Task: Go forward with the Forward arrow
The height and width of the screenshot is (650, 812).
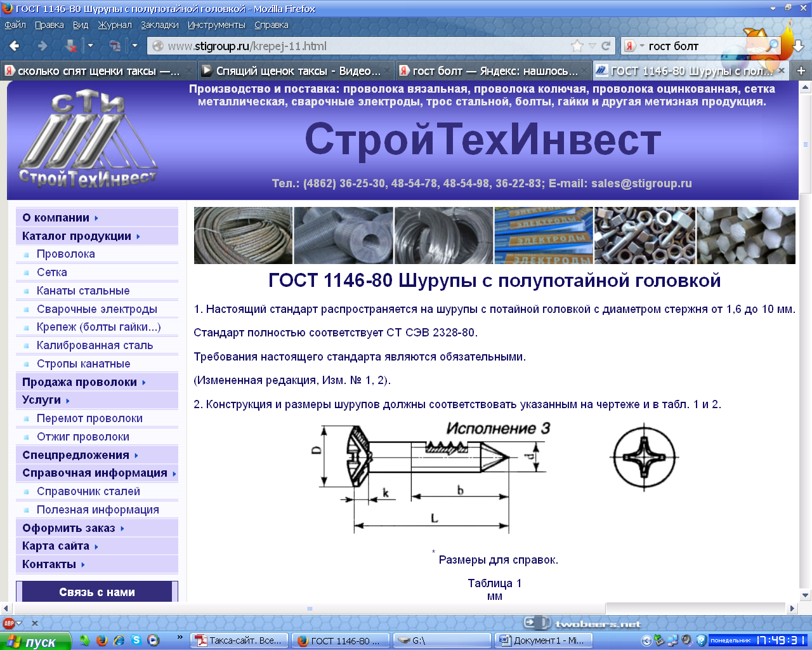Action: coord(43,46)
